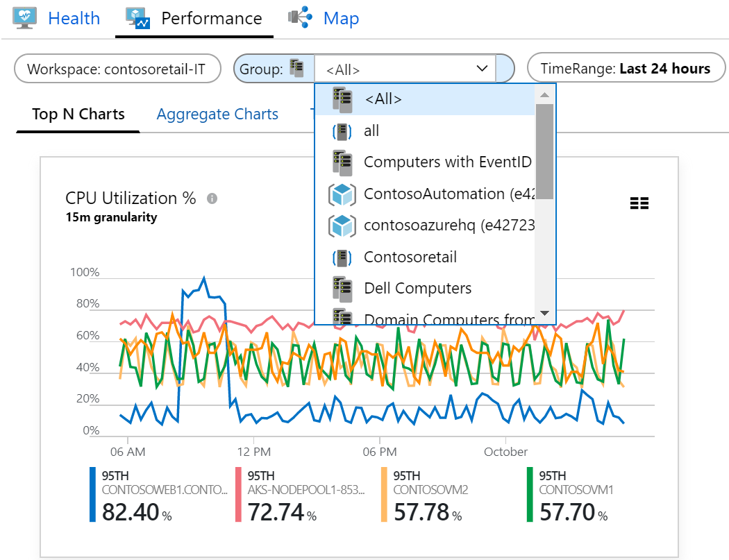Click the Performance tab chart icon

point(138,19)
